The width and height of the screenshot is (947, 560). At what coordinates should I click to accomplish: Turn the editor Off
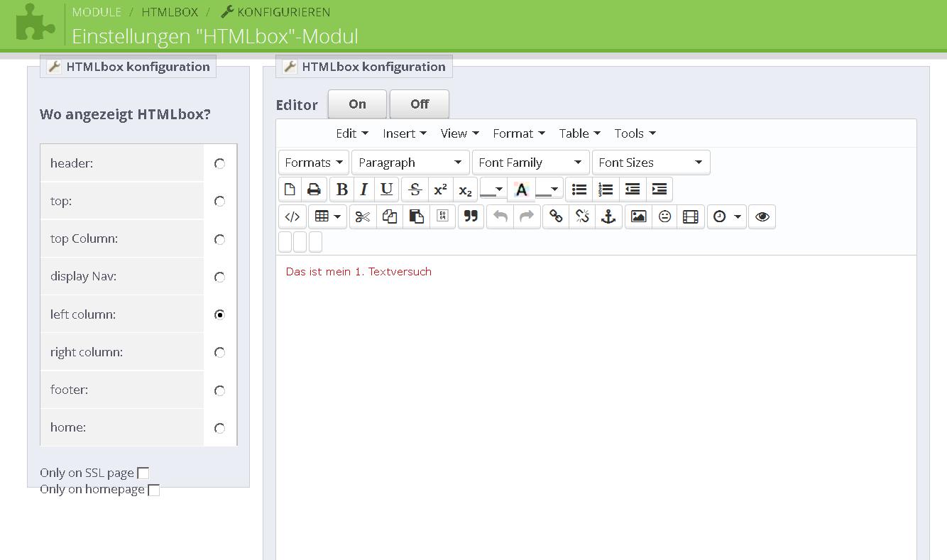click(419, 104)
